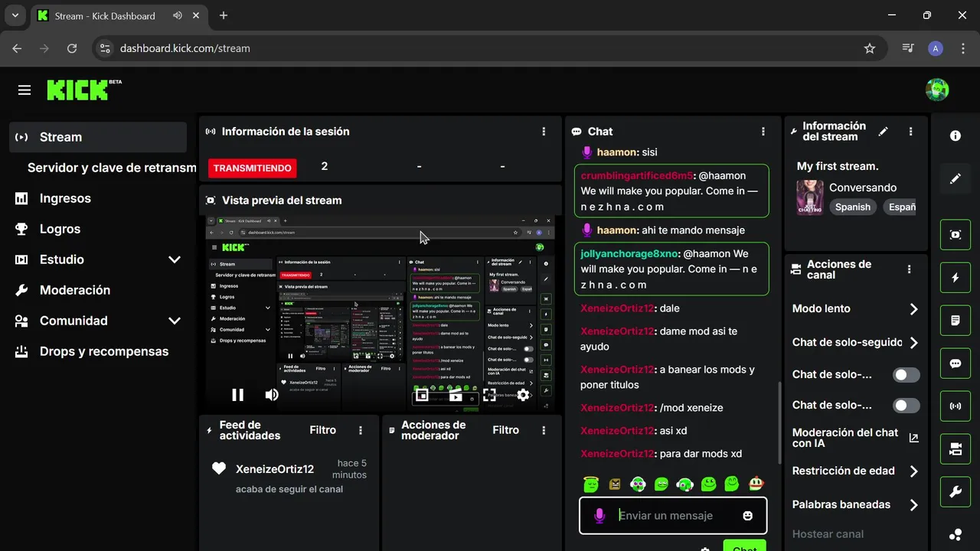Open Moderación in the sidebar
This screenshot has width=980, height=551.
(98, 290)
